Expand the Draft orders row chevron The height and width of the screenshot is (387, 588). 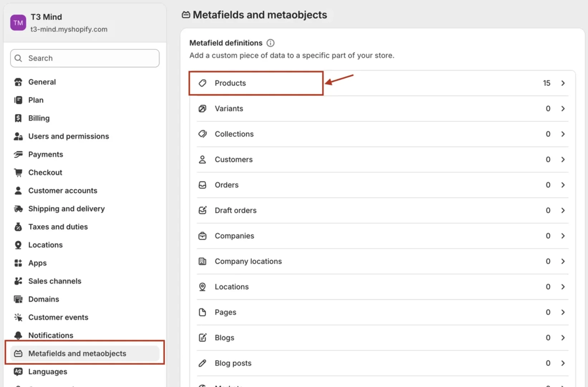point(563,210)
